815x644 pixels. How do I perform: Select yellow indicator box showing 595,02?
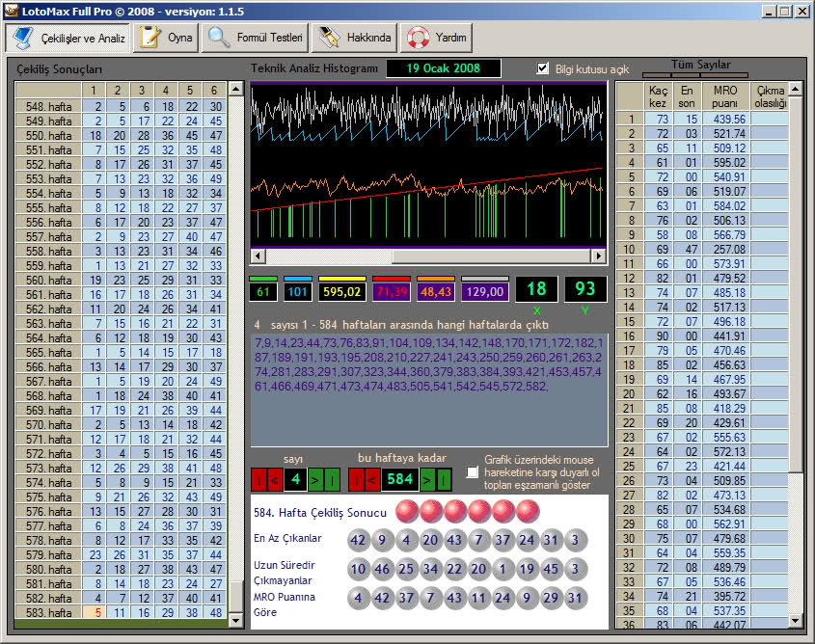(x=342, y=291)
